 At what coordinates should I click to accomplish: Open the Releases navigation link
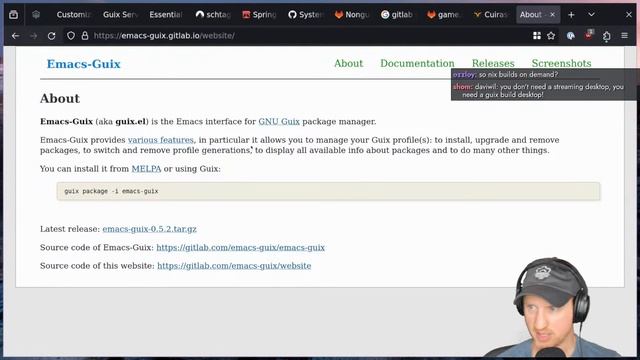493,63
